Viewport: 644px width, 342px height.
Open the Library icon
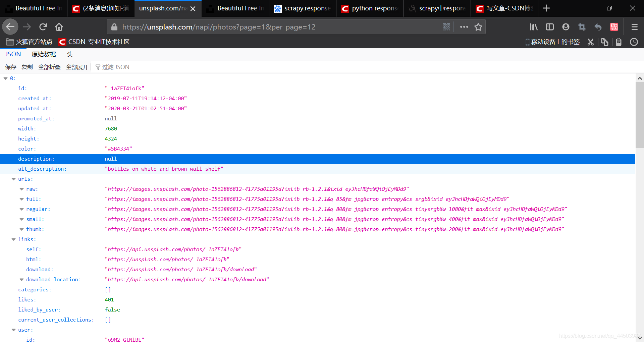tap(533, 27)
